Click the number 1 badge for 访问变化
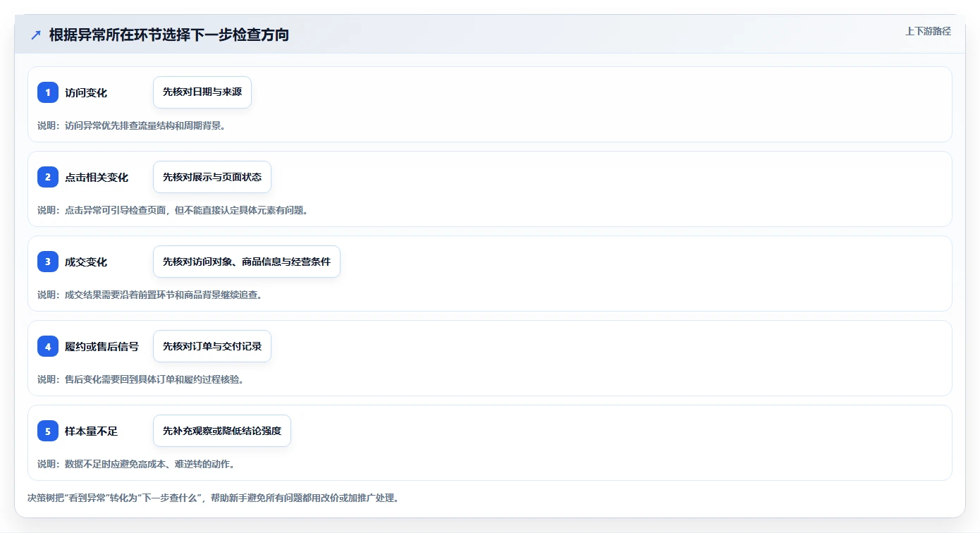Image resolution: width=980 pixels, height=533 pixels. 48,92
